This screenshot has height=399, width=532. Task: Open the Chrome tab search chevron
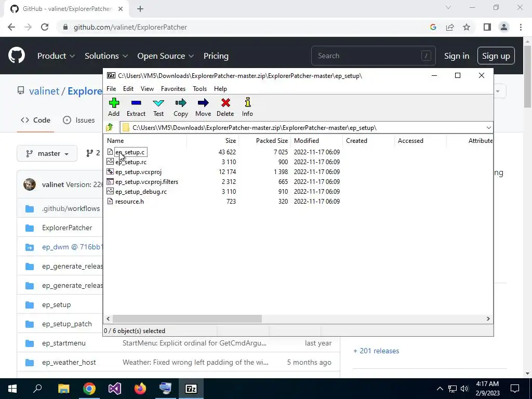[x=448, y=7]
